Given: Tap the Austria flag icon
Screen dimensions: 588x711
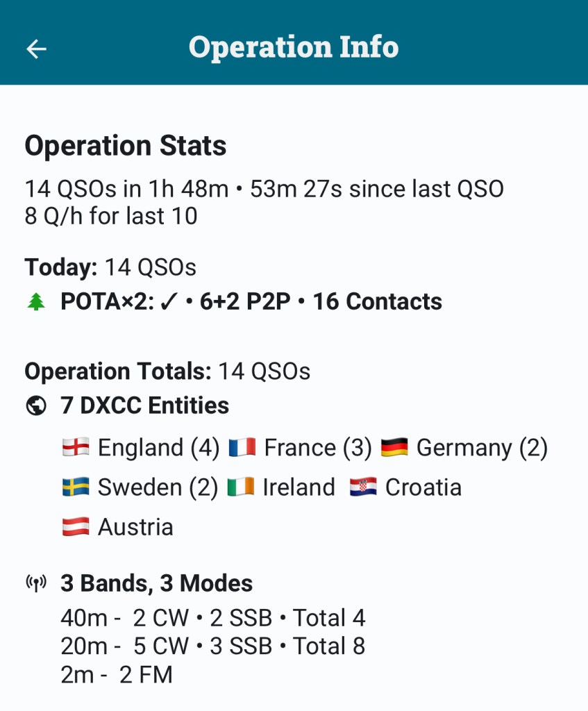Looking at the screenshot, I should [75, 527].
